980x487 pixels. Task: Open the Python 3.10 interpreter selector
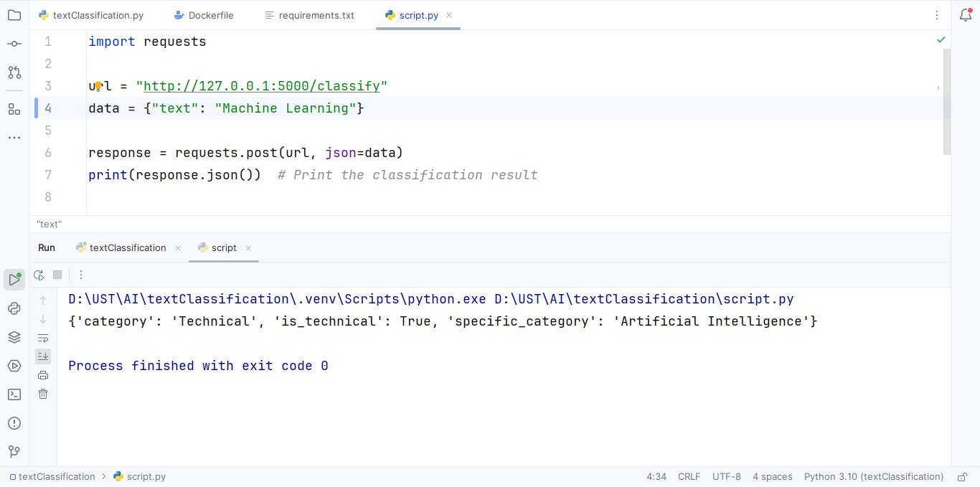pos(873,477)
